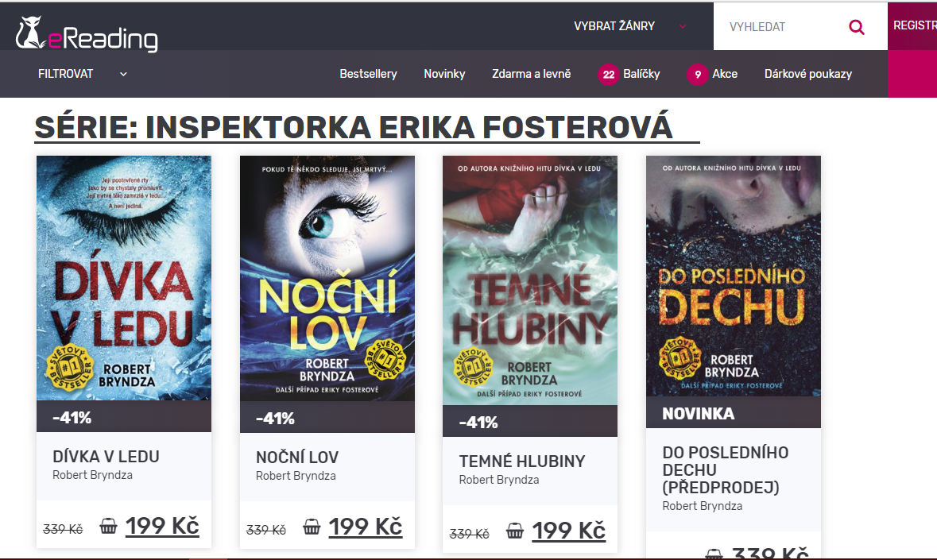Click the magnifying glass search icon
Viewport: 937px width, 560px height.
click(856, 27)
